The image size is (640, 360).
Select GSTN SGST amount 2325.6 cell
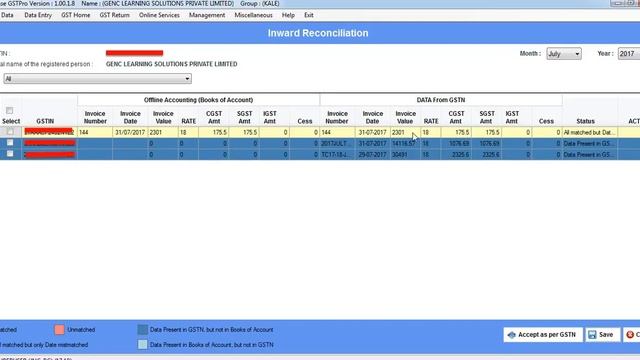click(487, 155)
